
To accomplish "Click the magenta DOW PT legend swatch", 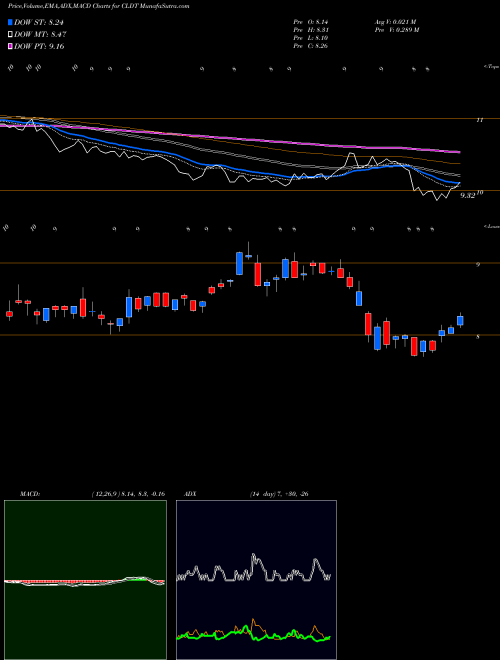I will (10, 46).
